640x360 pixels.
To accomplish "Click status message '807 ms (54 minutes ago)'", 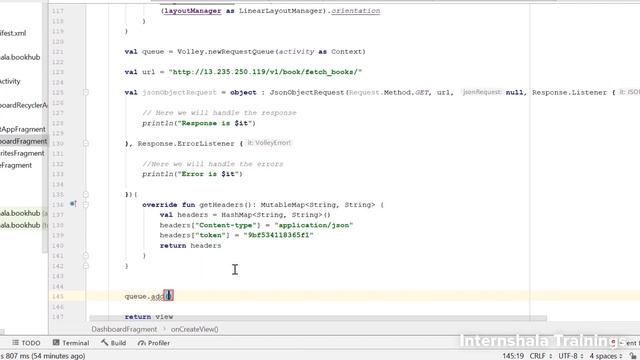I will tap(42, 356).
